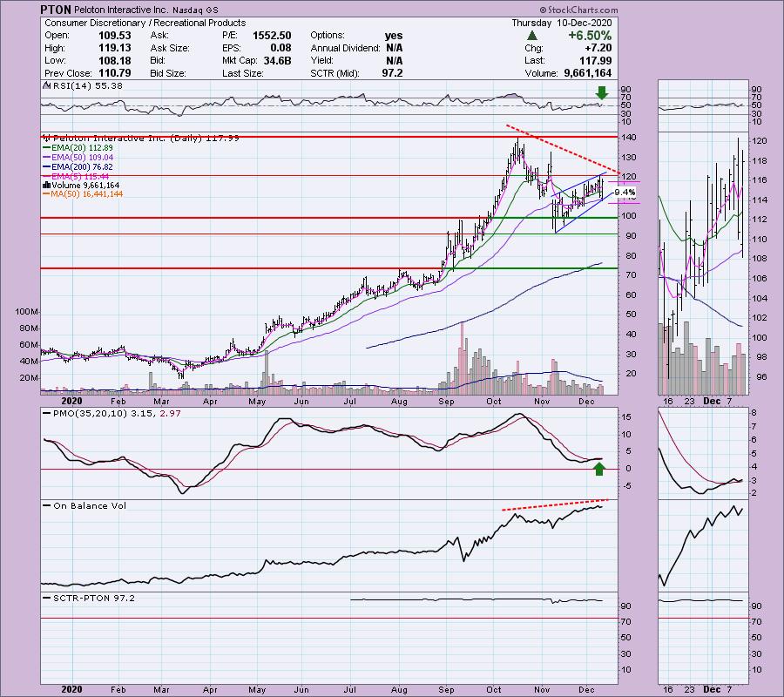Click the Prev Close value 110.79
The image size is (784, 697).
click(x=115, y=73)
